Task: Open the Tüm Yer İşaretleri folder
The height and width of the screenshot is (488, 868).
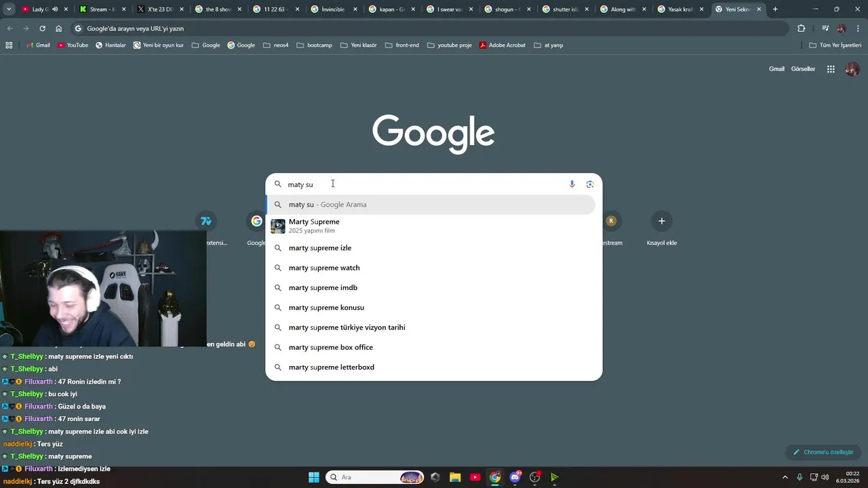Action: (x=835, y=45)
